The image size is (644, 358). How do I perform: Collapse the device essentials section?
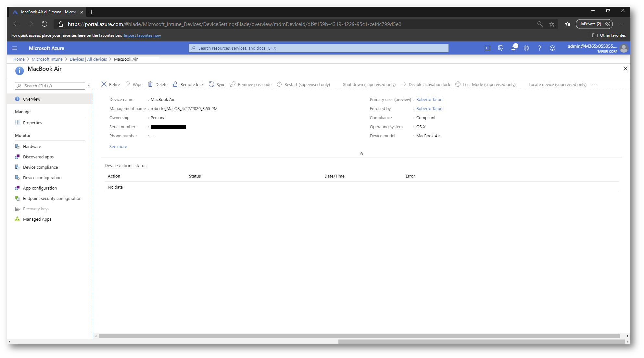(361, 154)
